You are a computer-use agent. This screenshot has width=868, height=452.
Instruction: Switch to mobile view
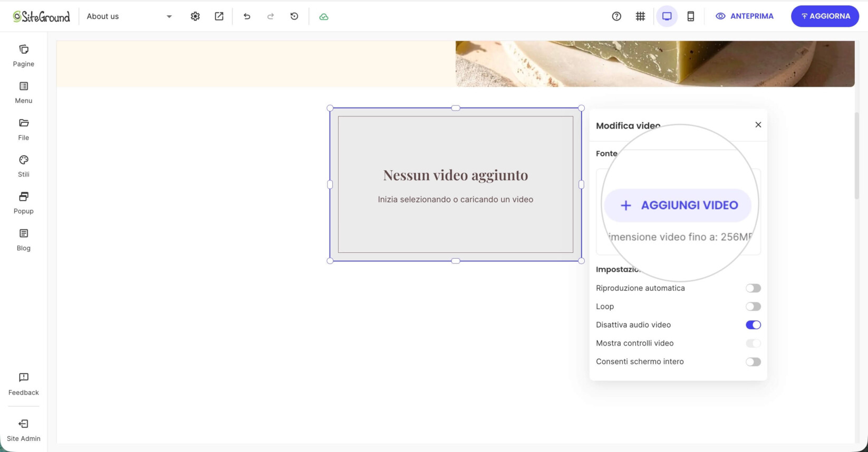691,16
